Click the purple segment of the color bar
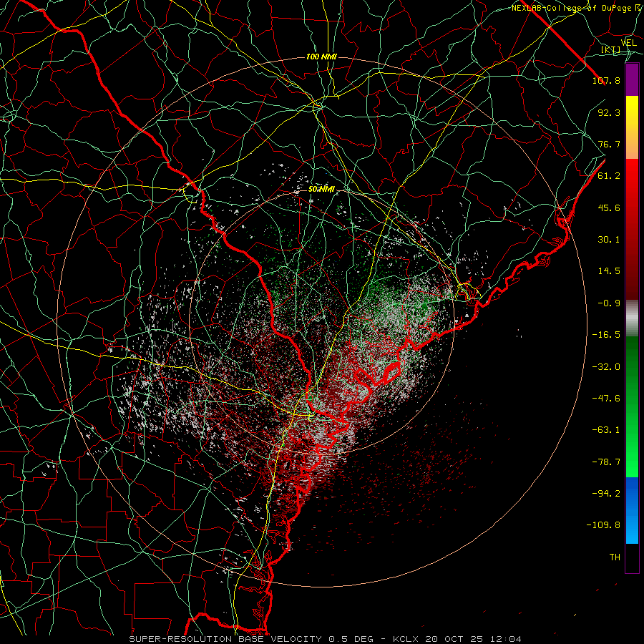This screenshot has width=644, height=644. [x=632, y=79]
